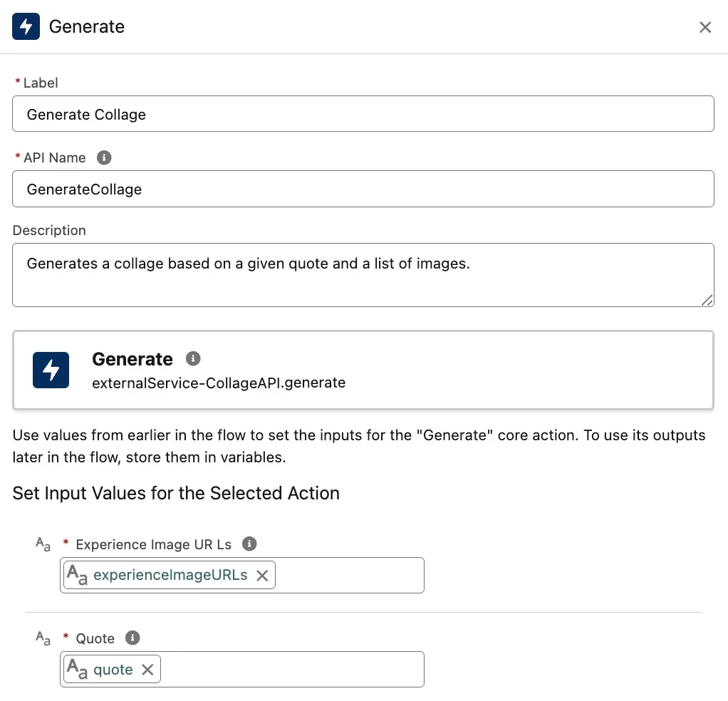Image resolution: width=728 pixels, height=701 pixels.
Task: Click Aa type icon beside Experience Image URLs
Action: click(43, 544)
